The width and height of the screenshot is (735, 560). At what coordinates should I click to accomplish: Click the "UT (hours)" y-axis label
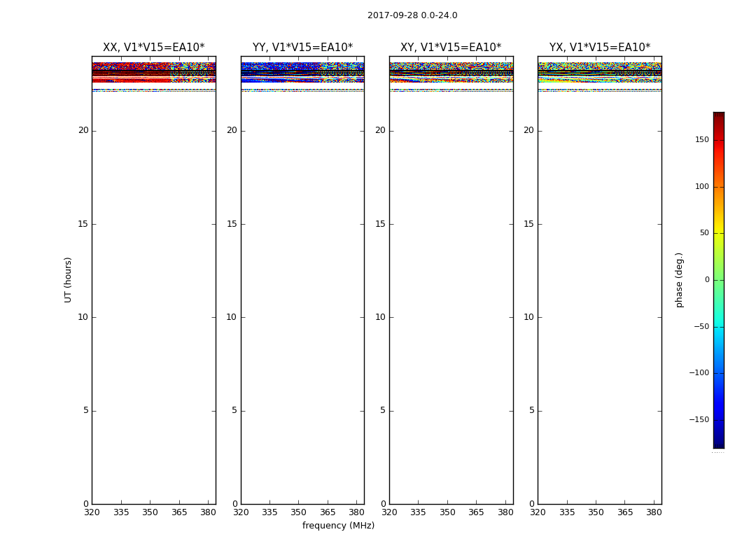(68, 280)
